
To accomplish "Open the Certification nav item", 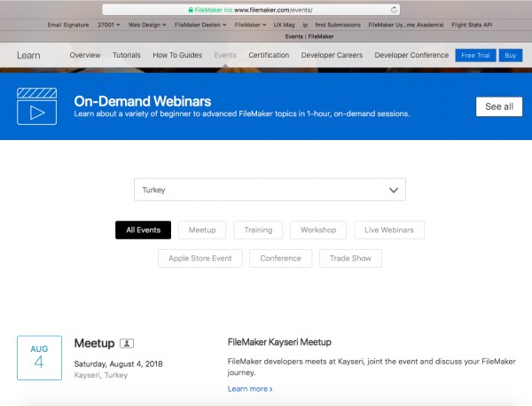I will click(269, 55).
